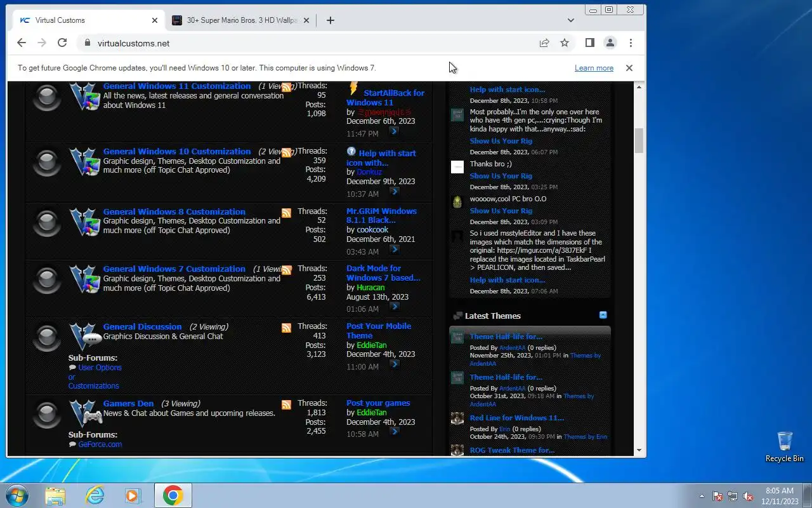Click the RSS icon for General Discussion
This screenshot has width=812, height=508.
(x=287, y=328)
